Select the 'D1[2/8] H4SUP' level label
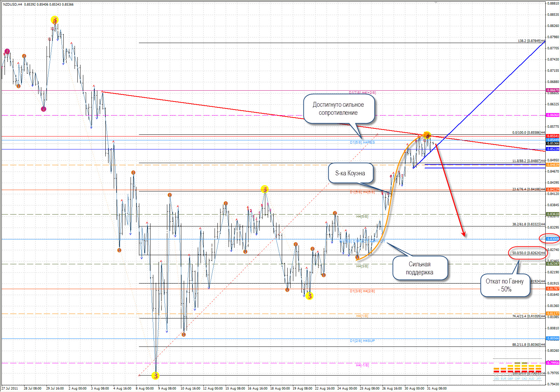Screen dimensions: 560x392 (362, 341)
